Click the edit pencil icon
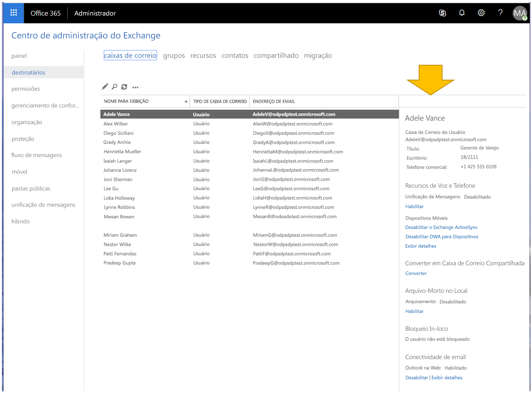Image resolution: width=532 pixels, height=394 pixels. point(105,87)
